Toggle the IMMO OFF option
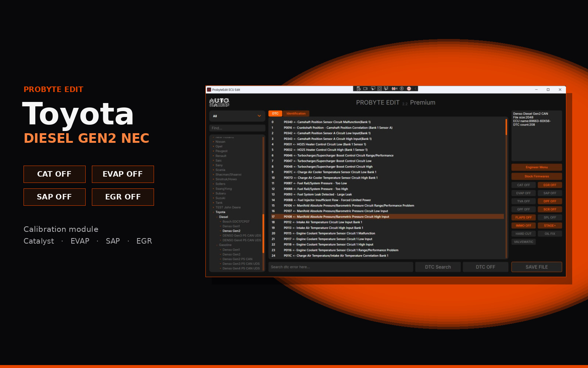Screen dimensions: 588x368 [523, 226]
